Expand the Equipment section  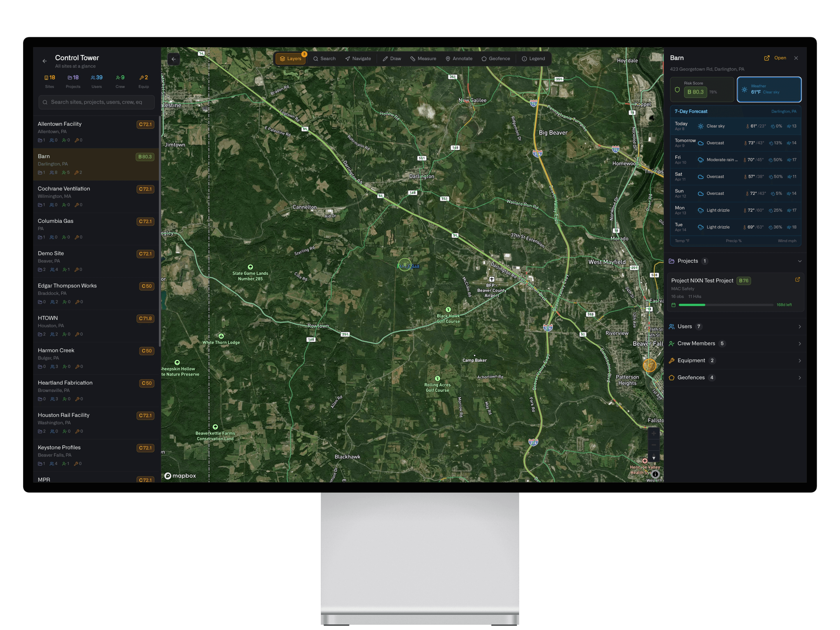pos(735,361)
